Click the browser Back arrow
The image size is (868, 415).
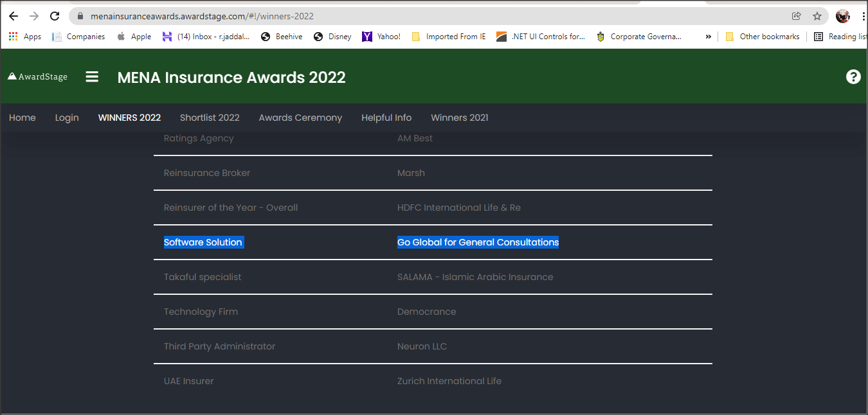pyautogui.click(x=14, y=16)
